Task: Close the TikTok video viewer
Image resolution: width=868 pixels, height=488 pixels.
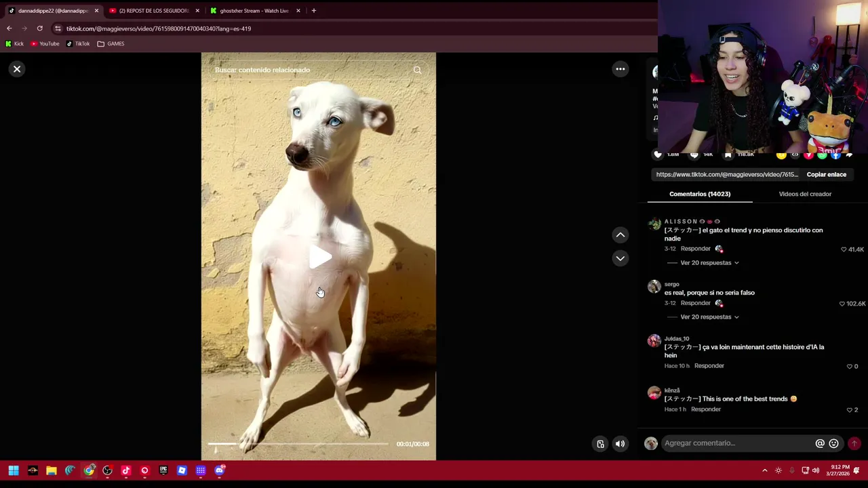Action: point(17,69)
